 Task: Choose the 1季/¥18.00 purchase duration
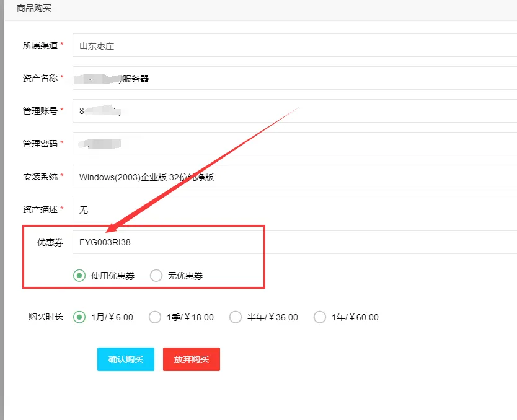click(154, 317)
